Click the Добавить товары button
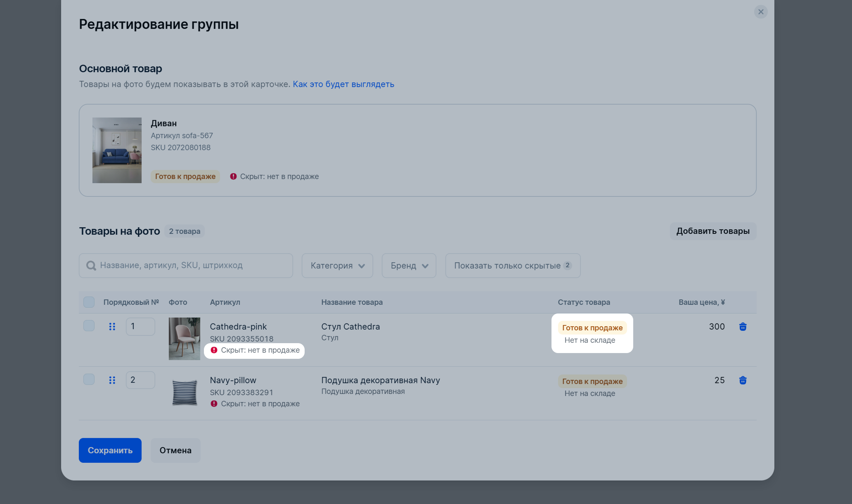The width and height of the screenshot is (852, 504). pos(713,231)
